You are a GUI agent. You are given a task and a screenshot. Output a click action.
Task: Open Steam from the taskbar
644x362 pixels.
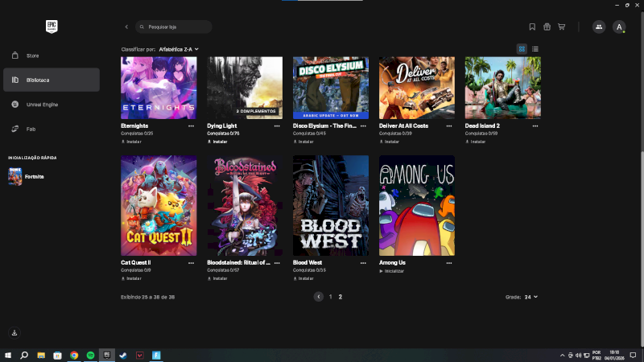(122, 355)
